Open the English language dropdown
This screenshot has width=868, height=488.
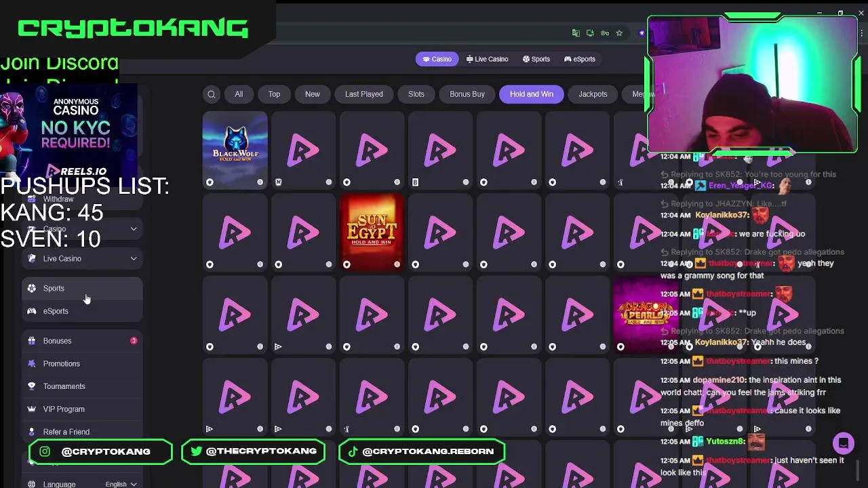point(121,484)
